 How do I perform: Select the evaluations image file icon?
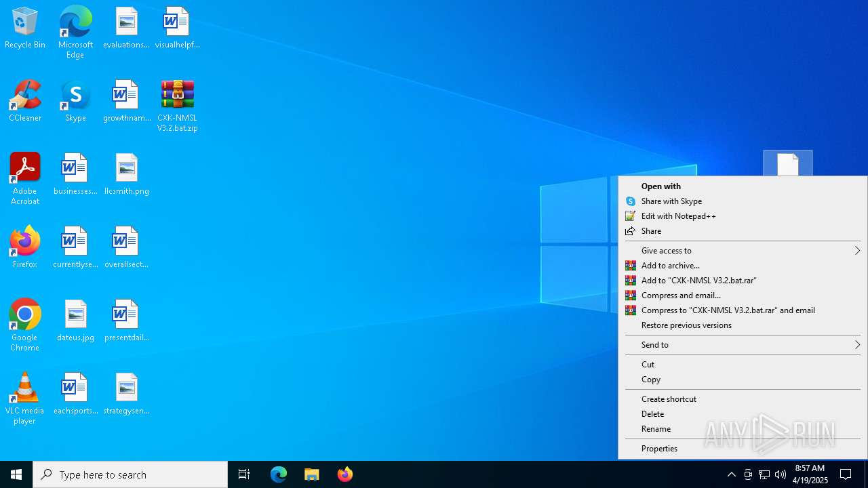[126, 28]
